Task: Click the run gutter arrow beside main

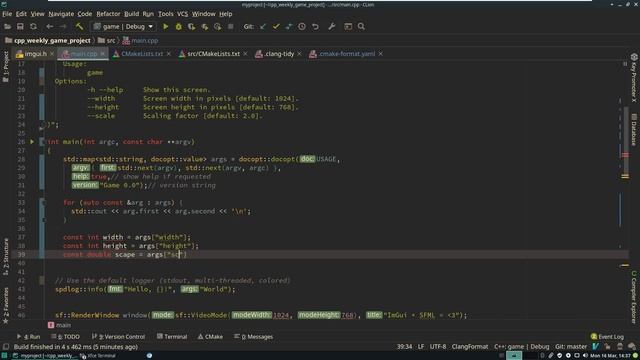Action: tap(32, 142)
